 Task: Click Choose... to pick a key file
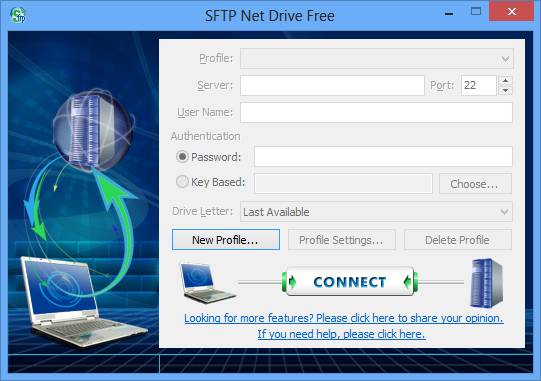[475, 184]
